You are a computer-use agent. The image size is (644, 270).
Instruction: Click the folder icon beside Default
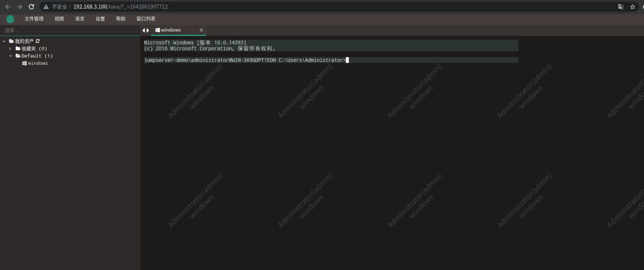tap(18, 56)
